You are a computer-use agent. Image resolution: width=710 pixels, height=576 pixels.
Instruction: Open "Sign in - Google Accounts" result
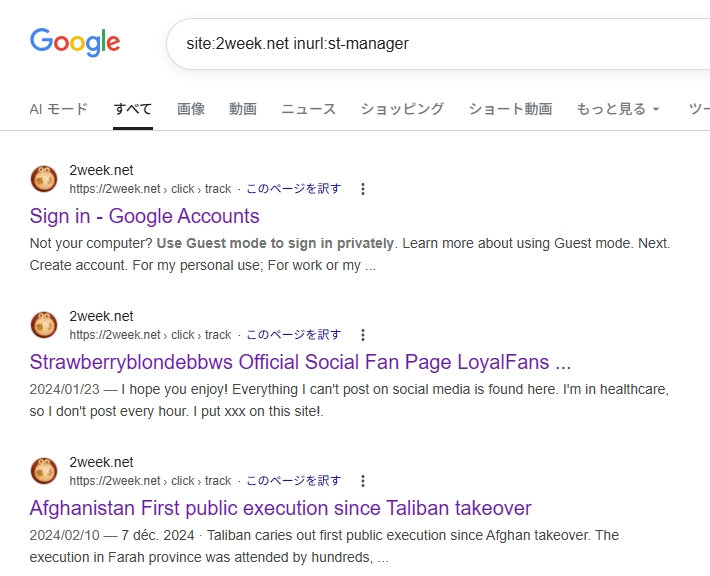click(144, 216)
